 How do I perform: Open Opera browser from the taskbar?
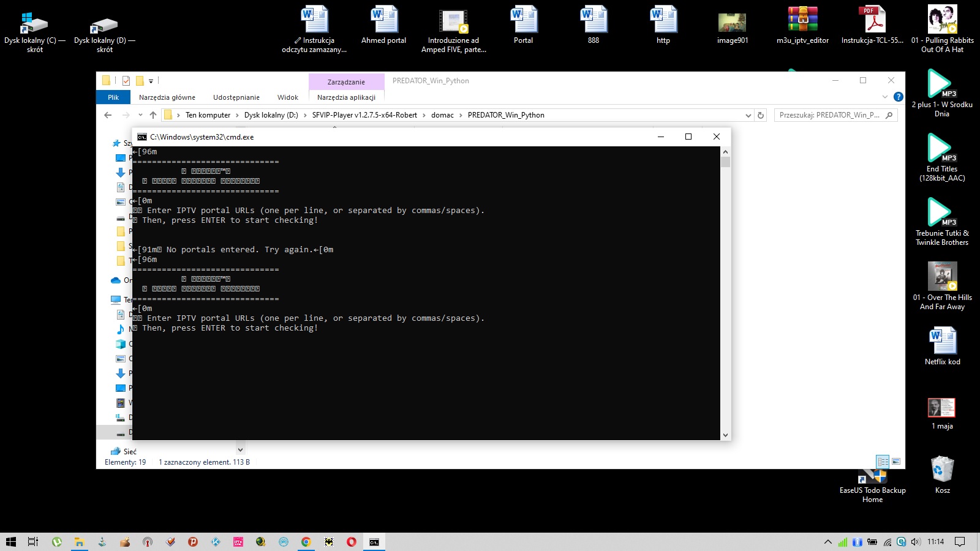click(351, 542)
